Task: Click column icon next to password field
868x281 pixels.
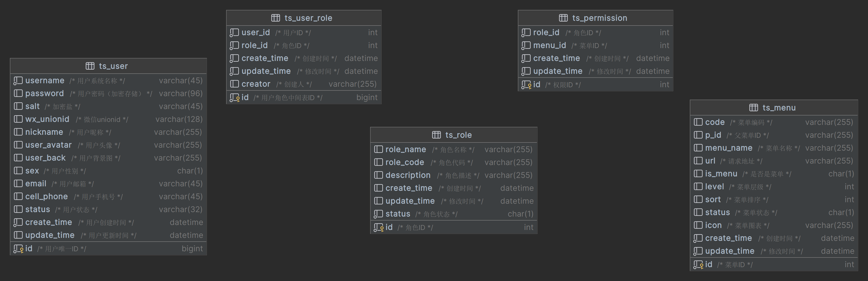Action: [x=18, y=93]
